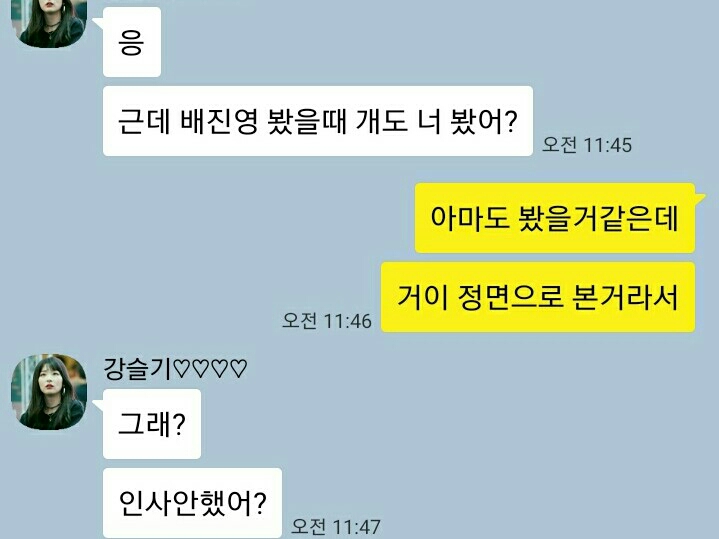The width and height of the screenshot is (719, 539).
Task: Tap the 그래? message bubble
Action: 152,424
